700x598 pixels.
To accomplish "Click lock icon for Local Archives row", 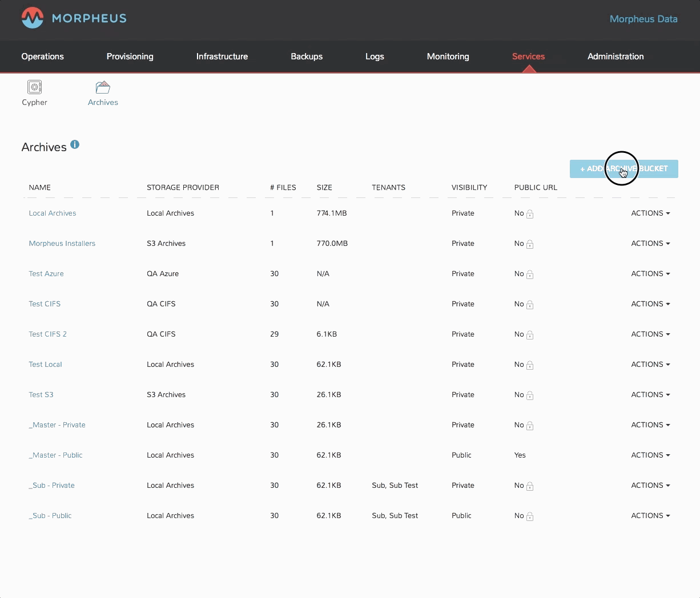I will [530, 214].
